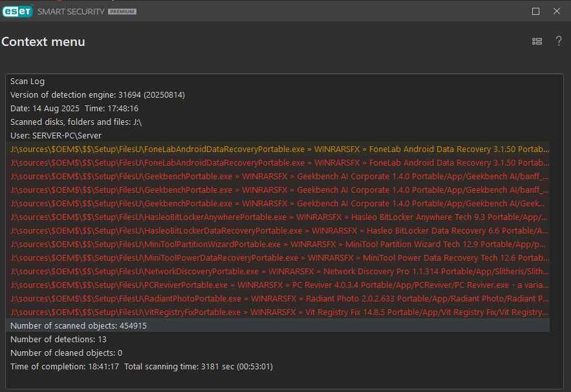Select the red FoneLabAndroidDataRecoveryPortable.exe log row
The image size is (571, 392).
pos(278,163)
